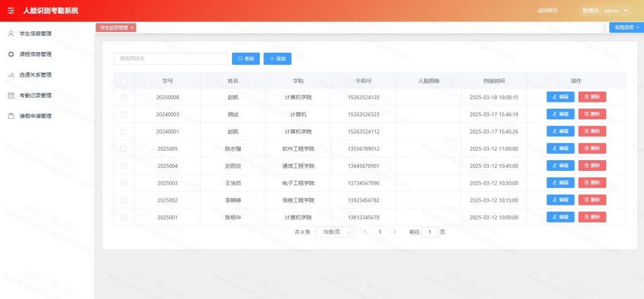Image resolution: width=644 pixels, height=299 pixels.
Task: Tick the checkbox for 张明华's row
Action: (124, 217)
